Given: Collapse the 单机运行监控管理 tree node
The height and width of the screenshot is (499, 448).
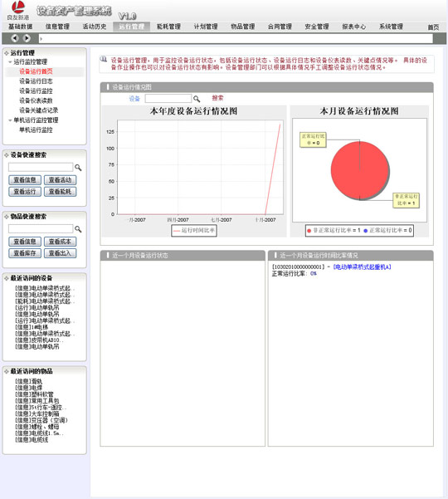Looking at the screenshot, I should (10, 120).
